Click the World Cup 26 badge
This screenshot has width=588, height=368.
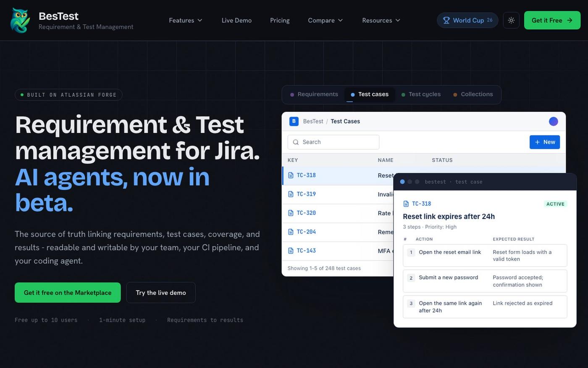[x=467, y=20]
